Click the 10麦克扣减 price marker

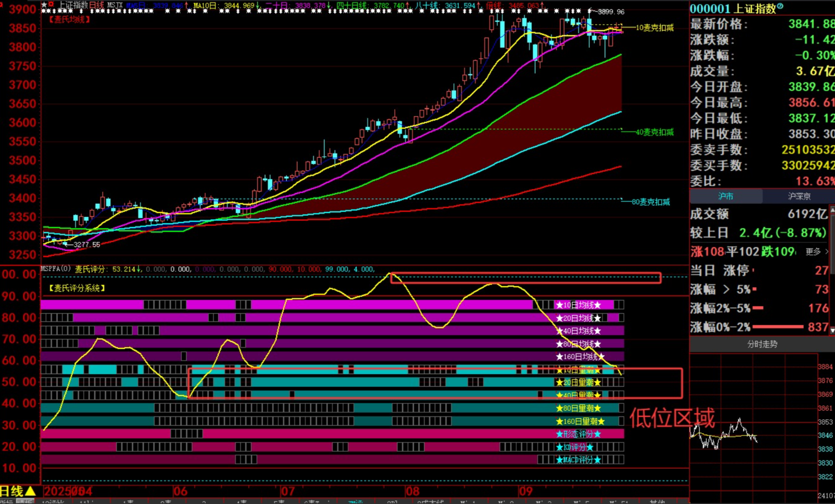tap(654, 28)
